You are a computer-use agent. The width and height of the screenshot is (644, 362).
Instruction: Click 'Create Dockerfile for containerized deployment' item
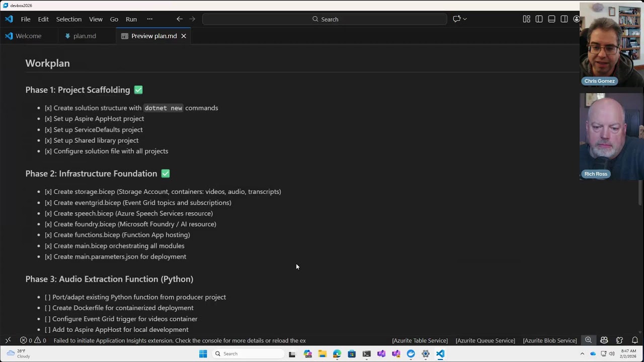tap(119, 308)
